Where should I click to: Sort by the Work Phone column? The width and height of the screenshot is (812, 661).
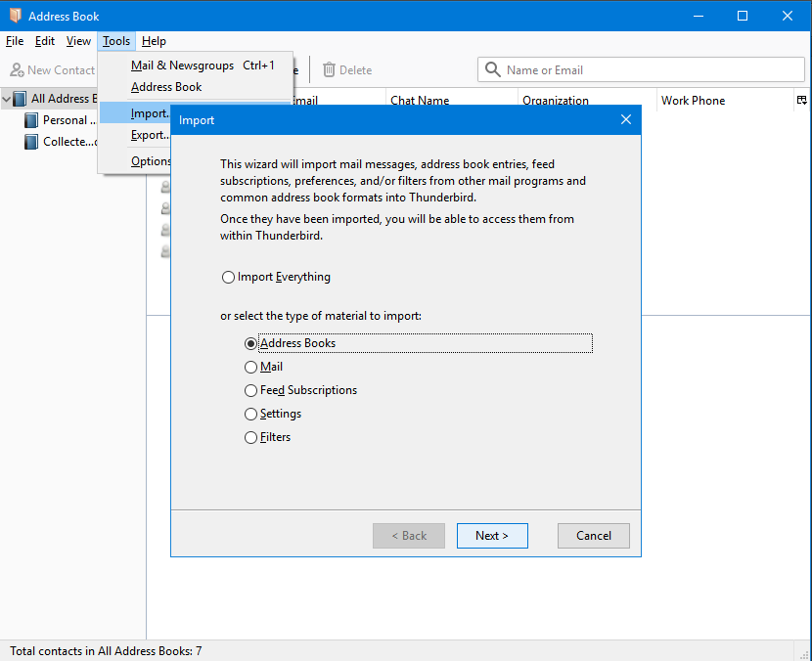coord(726,100)
